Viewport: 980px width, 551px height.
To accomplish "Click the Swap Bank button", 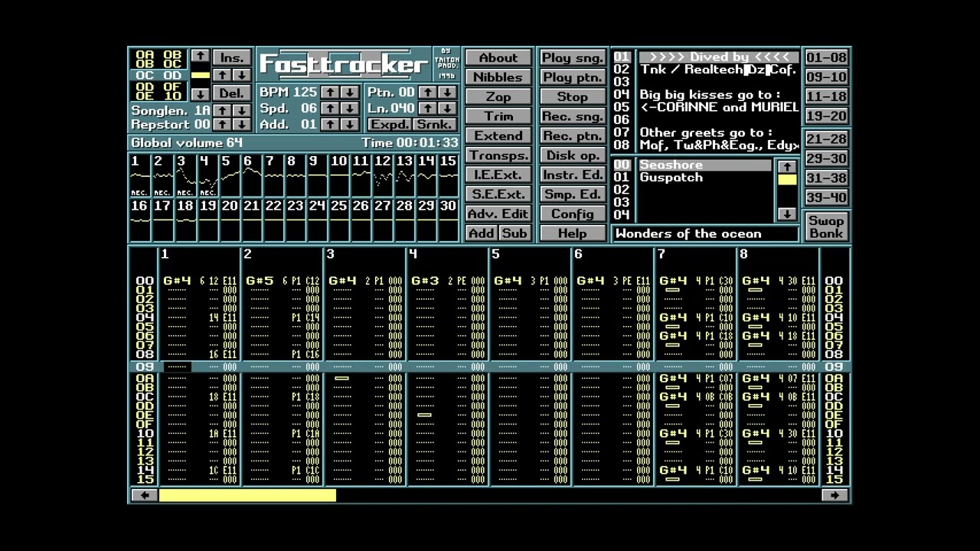I will 826,227.
